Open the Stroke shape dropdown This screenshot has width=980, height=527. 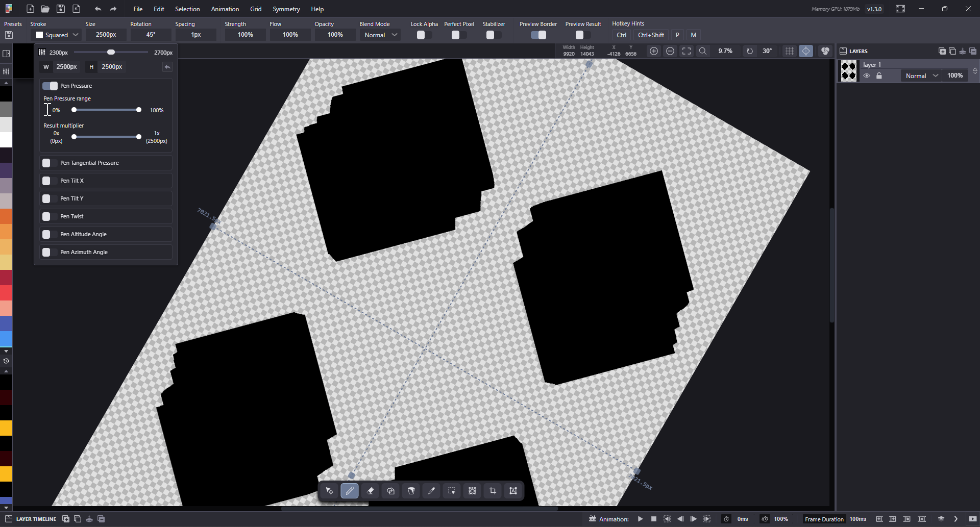click(x=56, y=35)
